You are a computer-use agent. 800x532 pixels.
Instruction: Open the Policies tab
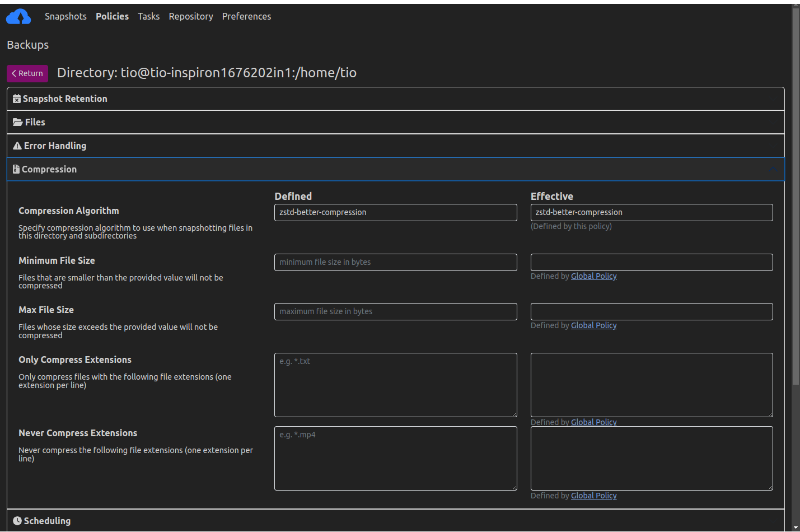[112, 16]
